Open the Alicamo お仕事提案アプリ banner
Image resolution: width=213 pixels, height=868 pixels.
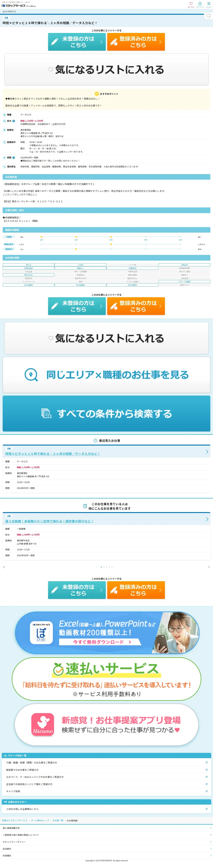pos(106,725)
